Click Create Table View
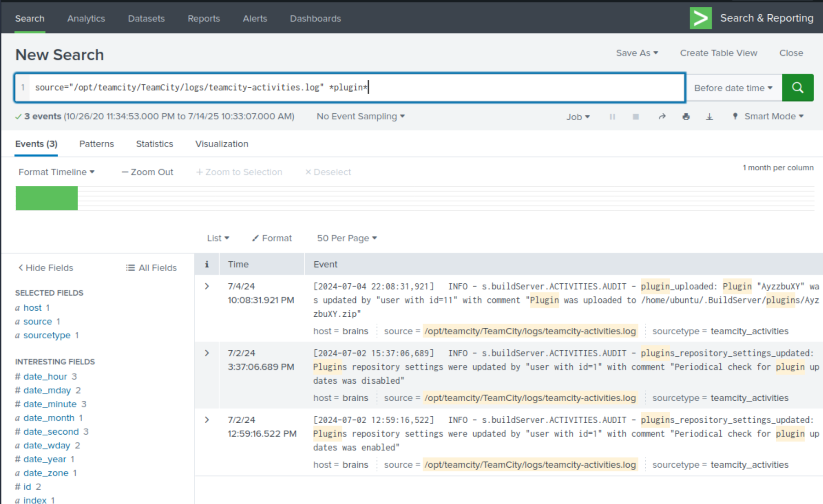This screenshot has height=504, width=823. (719, 53)
